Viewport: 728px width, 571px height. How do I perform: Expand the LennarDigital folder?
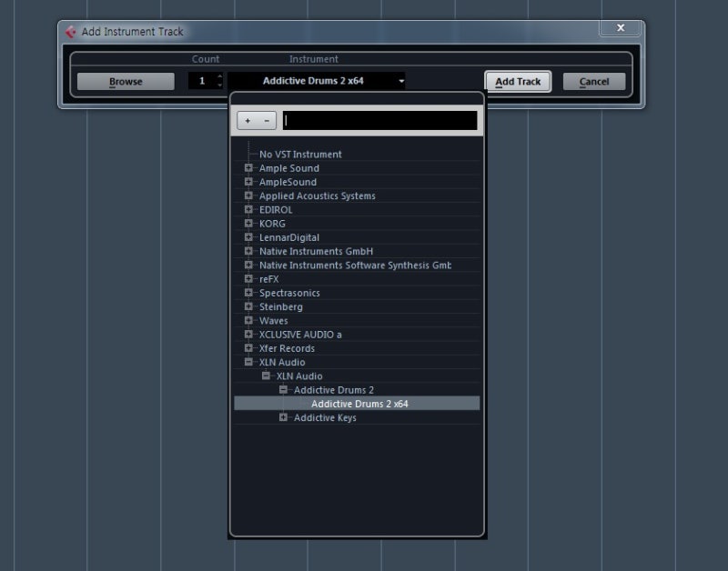248,237
